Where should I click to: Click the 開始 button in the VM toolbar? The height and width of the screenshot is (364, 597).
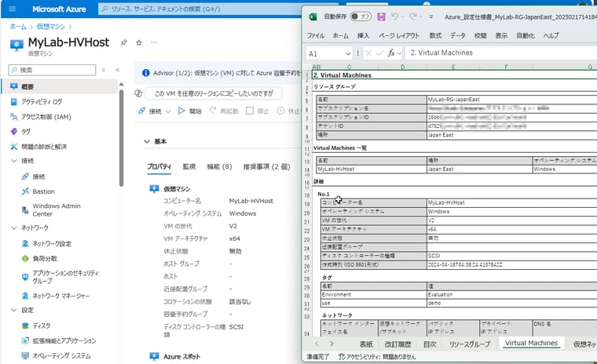point(190,111)
